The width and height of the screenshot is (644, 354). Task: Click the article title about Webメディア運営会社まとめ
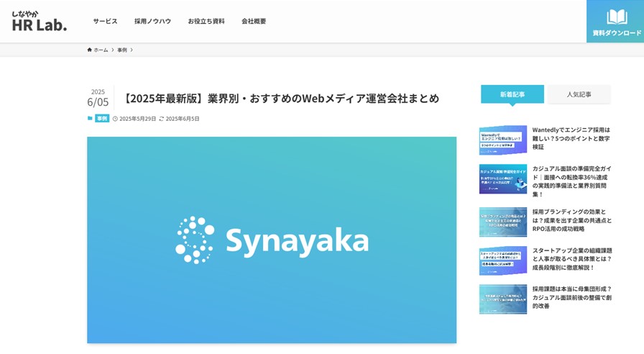coord(280,99)
